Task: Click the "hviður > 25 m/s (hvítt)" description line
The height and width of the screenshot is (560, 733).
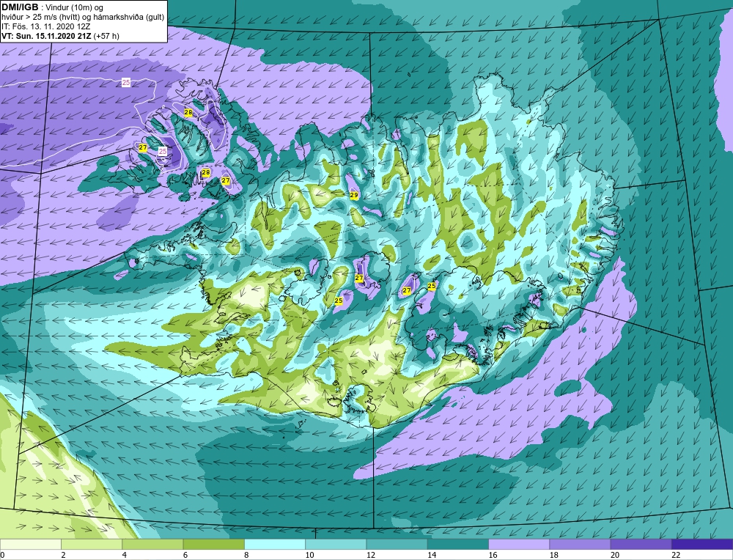Action: coord(40,17)
